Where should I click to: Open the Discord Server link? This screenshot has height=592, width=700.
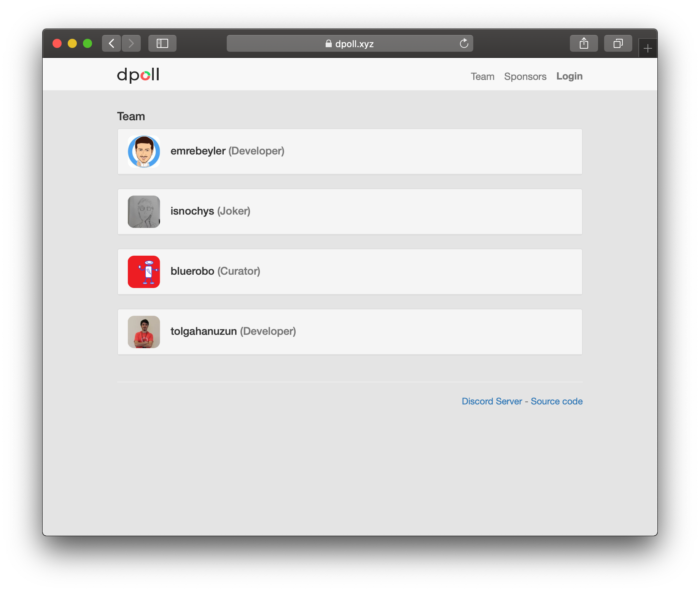pos(492,401)
